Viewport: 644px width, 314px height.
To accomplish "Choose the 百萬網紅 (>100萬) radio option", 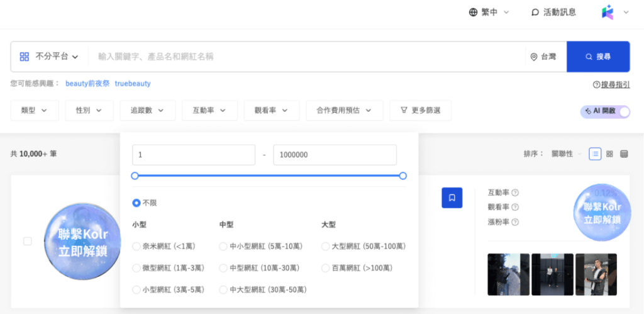I will (325, 268).
